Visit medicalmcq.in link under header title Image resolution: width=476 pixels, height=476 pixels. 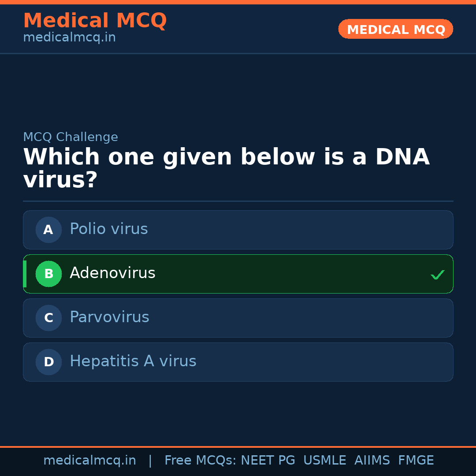[69, 38]
